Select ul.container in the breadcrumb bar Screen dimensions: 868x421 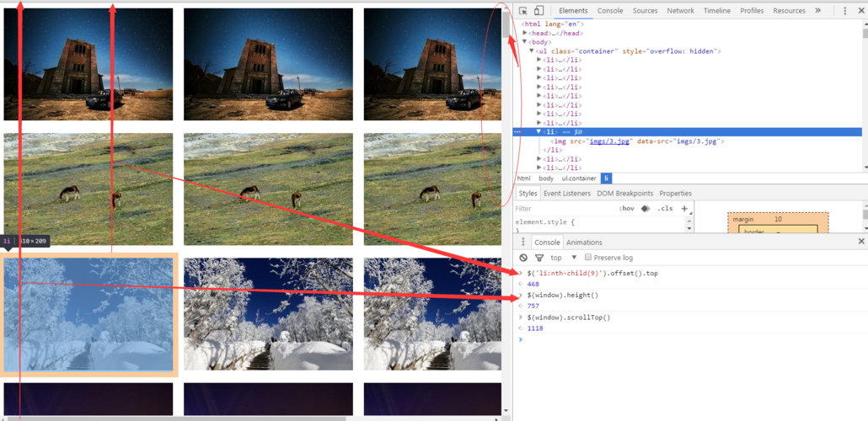click(x=579, y=179)
